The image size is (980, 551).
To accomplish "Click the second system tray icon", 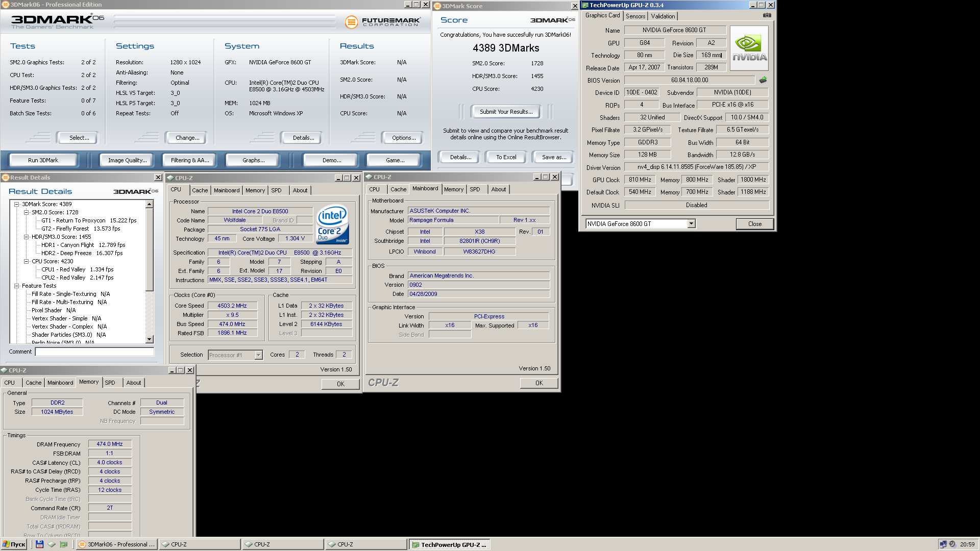I will point(952,544).
